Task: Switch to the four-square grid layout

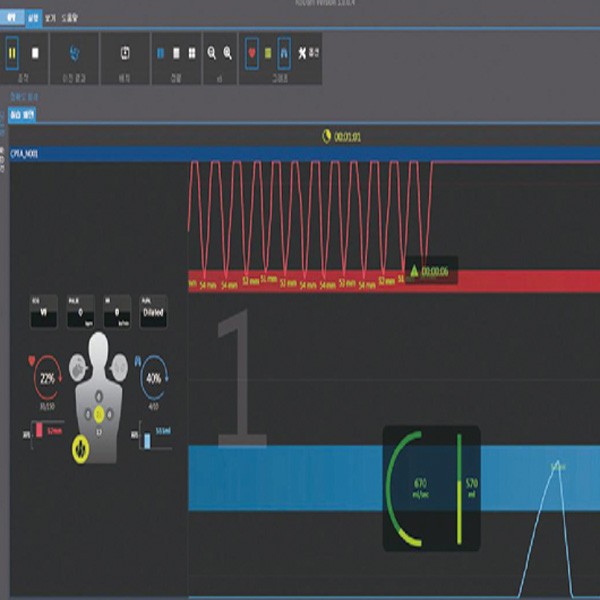Action: point(190,51)
